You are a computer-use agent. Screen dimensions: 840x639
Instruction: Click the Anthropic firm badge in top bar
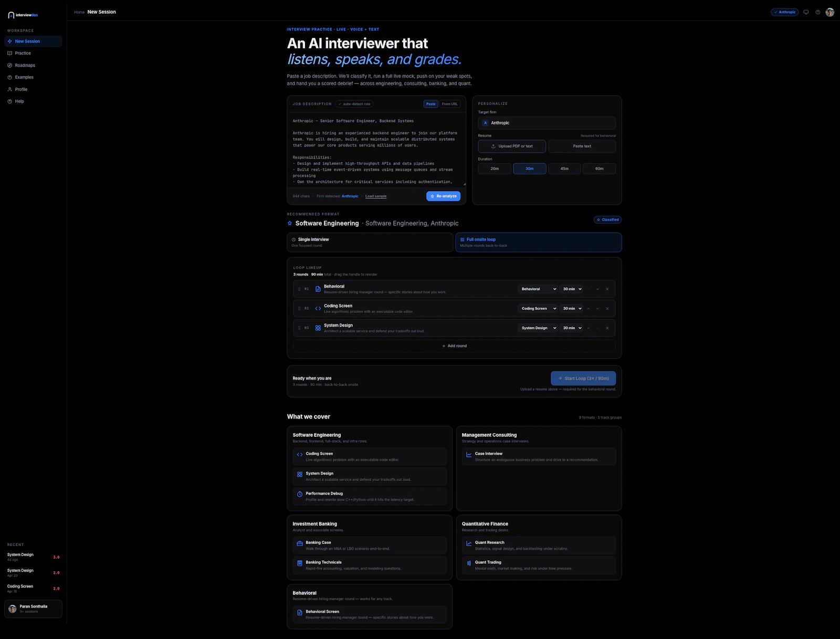tap(785, 12)
